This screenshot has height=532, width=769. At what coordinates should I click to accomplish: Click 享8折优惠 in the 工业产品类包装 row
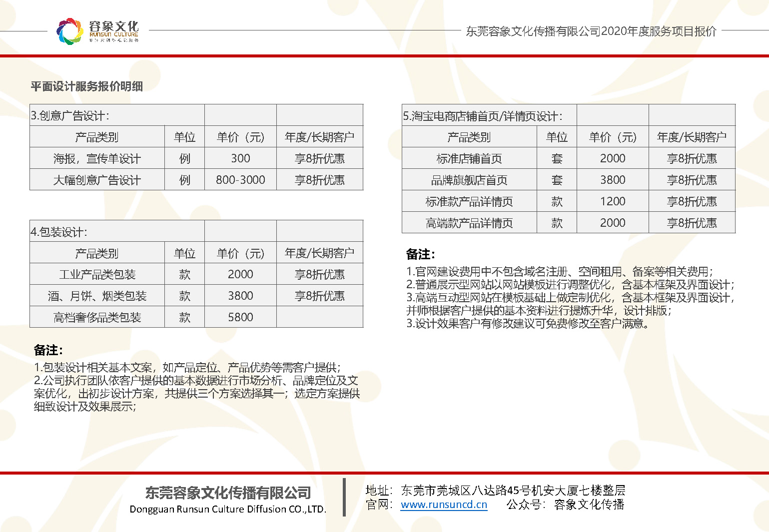pos(320,275)
